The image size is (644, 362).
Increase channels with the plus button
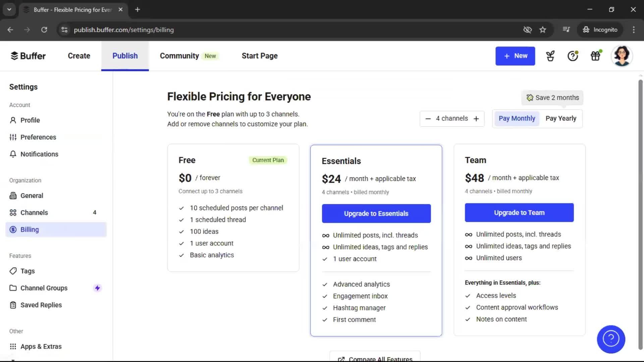point(476,119)
